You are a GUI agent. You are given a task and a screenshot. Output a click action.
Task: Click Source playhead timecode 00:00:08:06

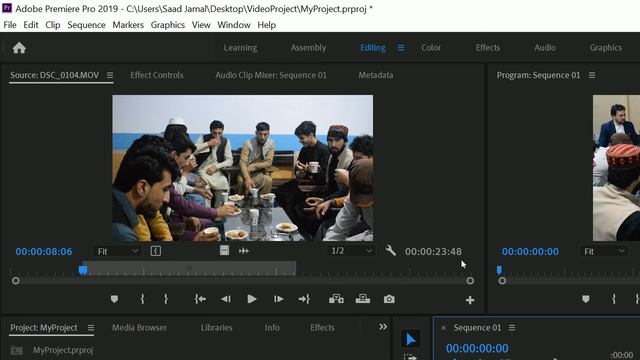click(44, 252)
